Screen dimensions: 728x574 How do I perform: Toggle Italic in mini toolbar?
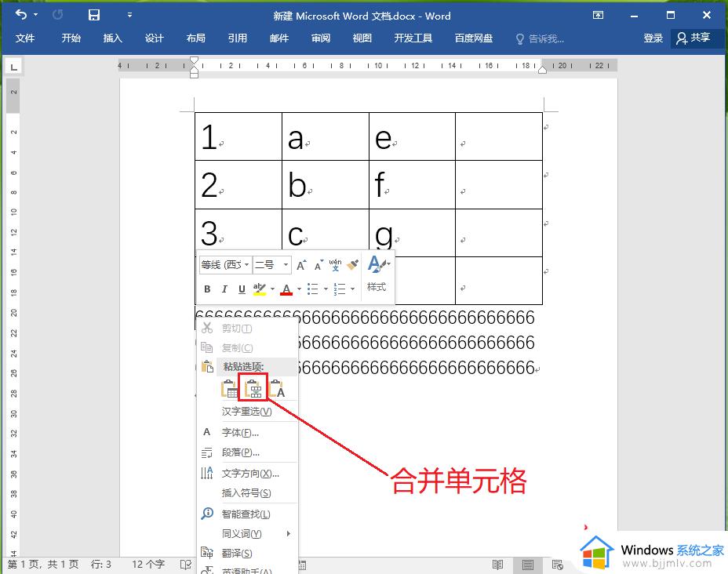tap(224, 289)
